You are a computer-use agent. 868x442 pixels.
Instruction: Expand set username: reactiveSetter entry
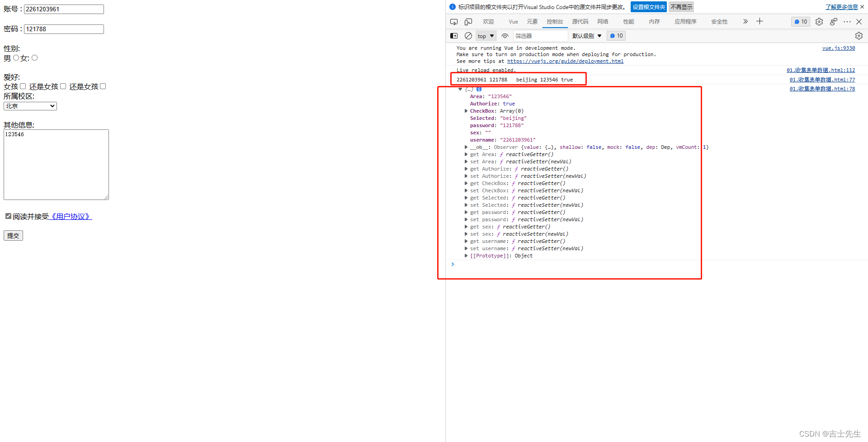[466, 248]
